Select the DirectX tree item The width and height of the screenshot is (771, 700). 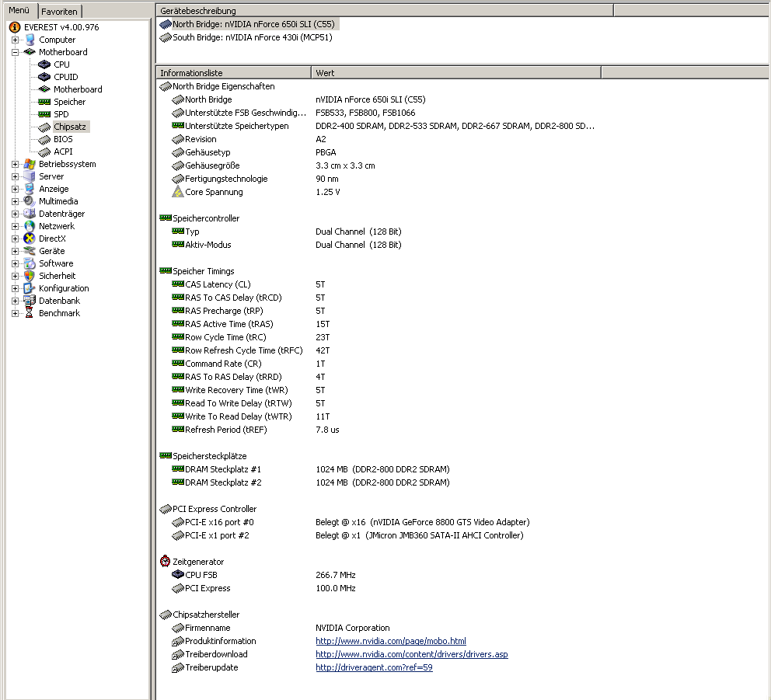click(52, 239)
